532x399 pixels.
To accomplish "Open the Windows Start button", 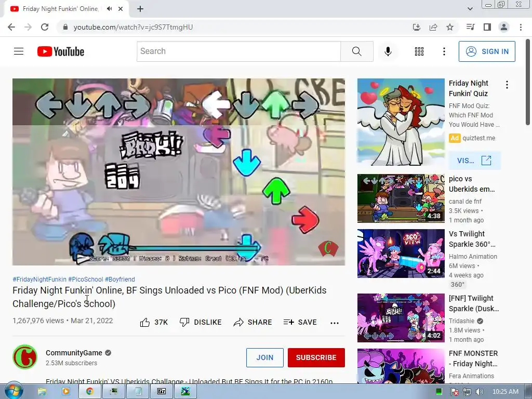I will pos(13,391).
